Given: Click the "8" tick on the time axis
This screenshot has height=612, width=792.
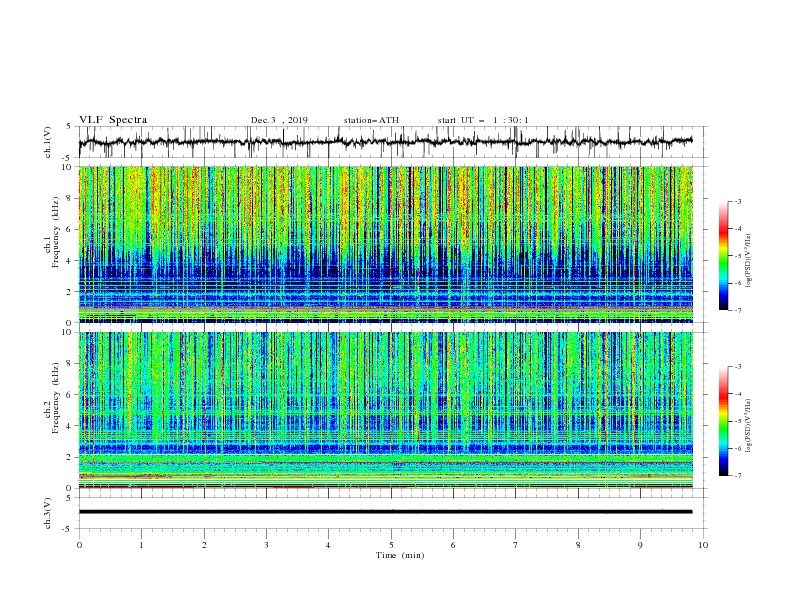Looking at the screenshot, I should 578,545.
